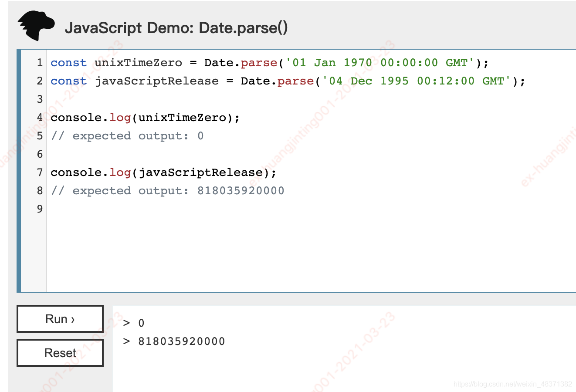Image resolution: width=576 pixels, height=392 pixels.
Task: Click the MDN dinosaur logo icon
Action: point(36,26)
